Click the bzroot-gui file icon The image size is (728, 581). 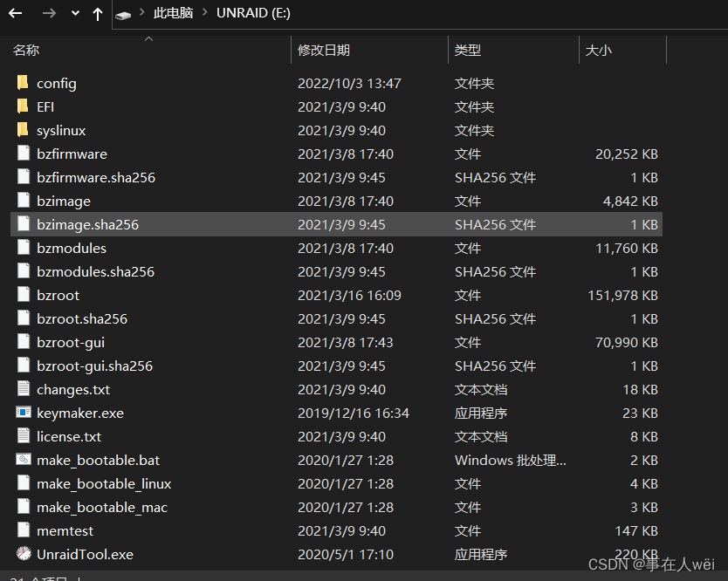tap(24, 342)
